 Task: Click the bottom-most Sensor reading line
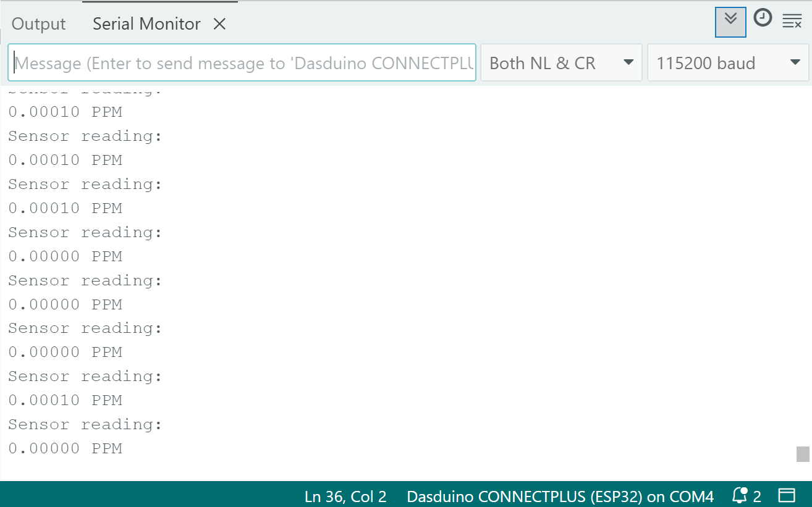pyautogui.click(x=85, y=424)
